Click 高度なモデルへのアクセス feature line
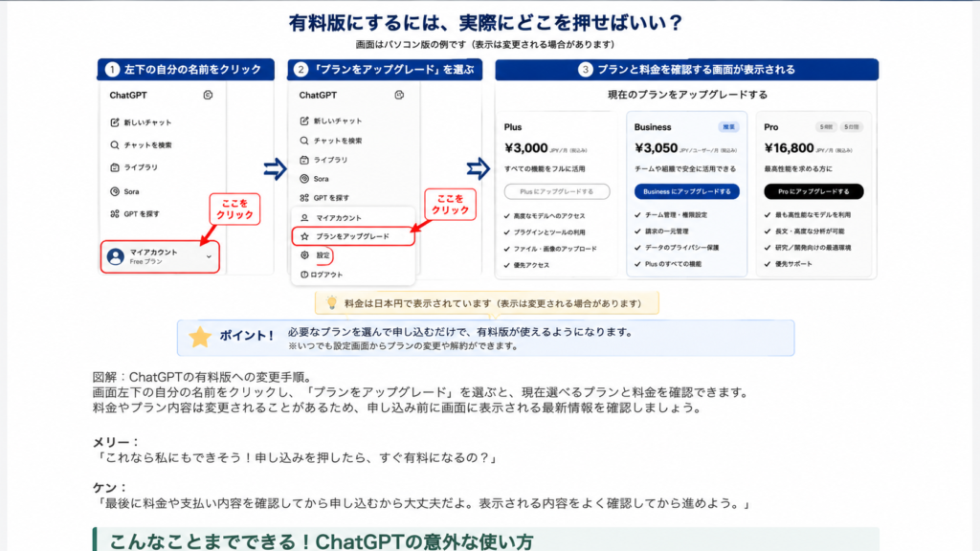Screen dimensions: 980x551 click(548, 216)
